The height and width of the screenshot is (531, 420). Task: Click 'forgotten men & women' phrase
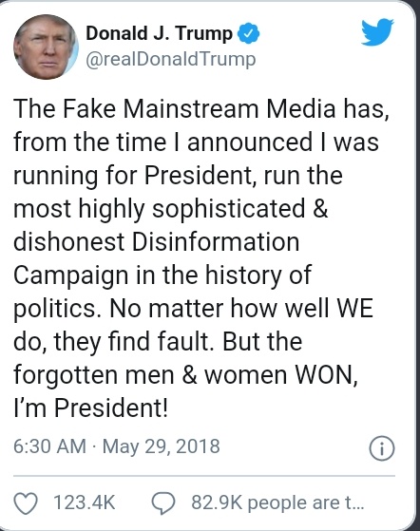pos(150,375)
